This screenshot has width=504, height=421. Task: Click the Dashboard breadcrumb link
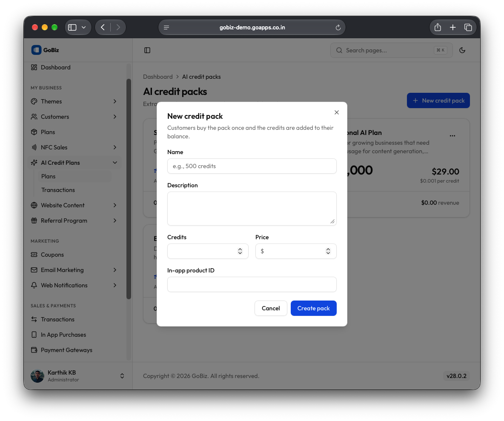tap(157, 77)
